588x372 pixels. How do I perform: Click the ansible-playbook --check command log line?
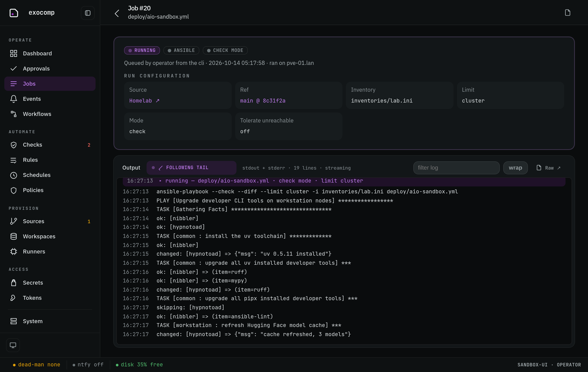[x=344, y=191]
